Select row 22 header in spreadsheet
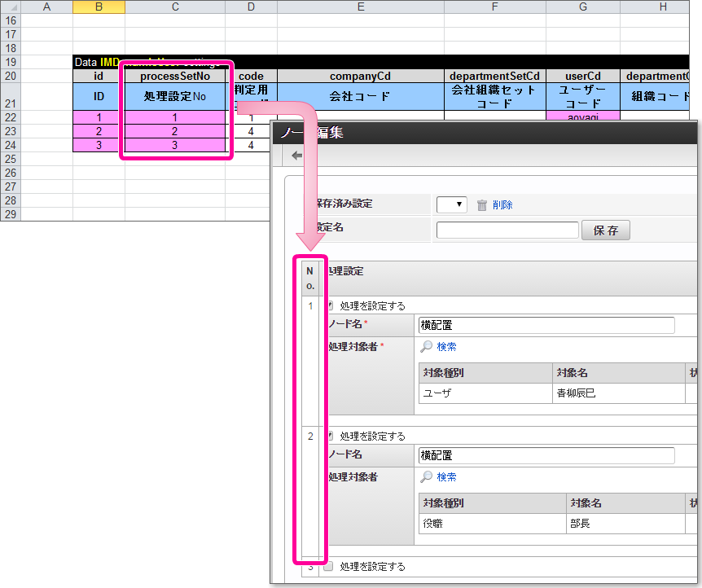The width and height of the screenshot is (702, 588). 10,118
